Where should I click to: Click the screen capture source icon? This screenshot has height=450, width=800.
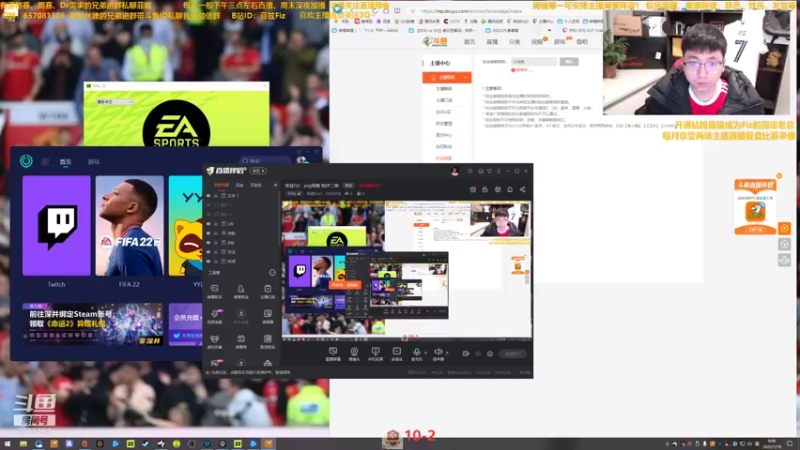point(333,352)
